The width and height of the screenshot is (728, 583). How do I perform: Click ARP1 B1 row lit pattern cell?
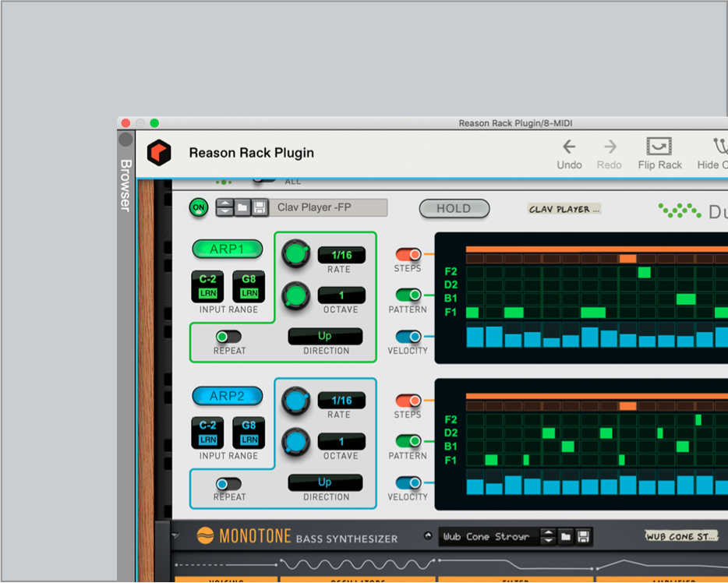click(686, 299)
